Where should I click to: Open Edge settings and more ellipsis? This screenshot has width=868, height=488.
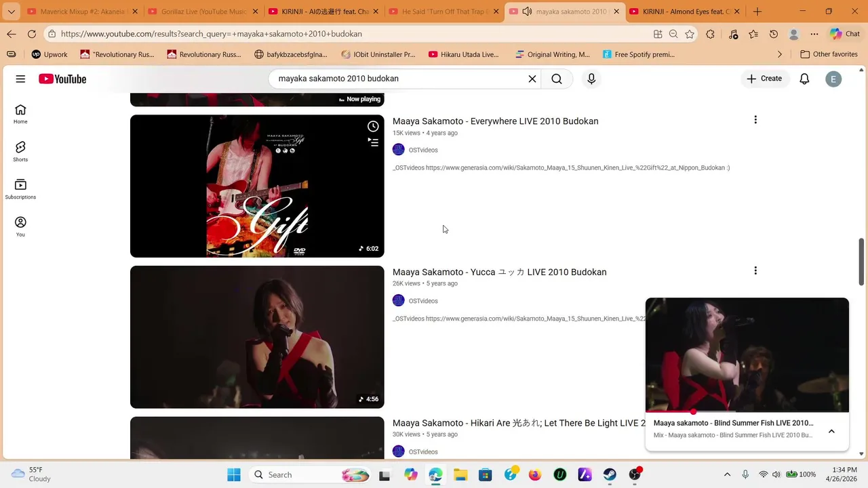pos(814,34)
